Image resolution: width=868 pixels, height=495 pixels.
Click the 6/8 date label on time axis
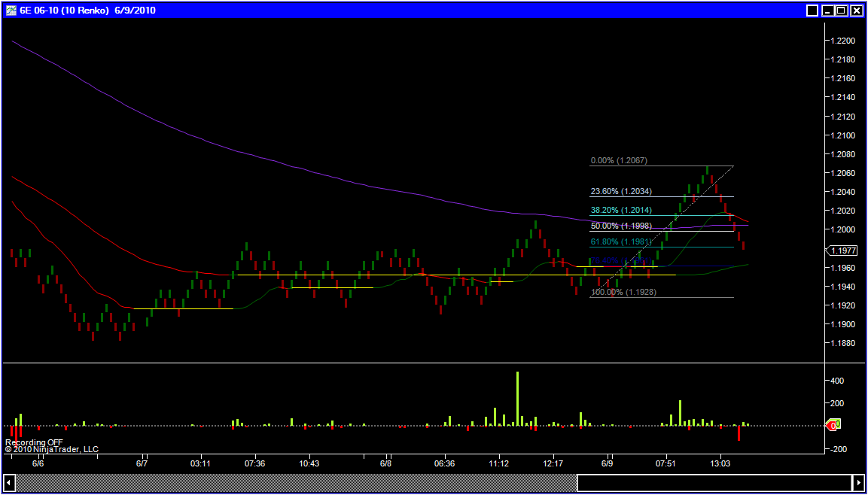coord(387,463)
